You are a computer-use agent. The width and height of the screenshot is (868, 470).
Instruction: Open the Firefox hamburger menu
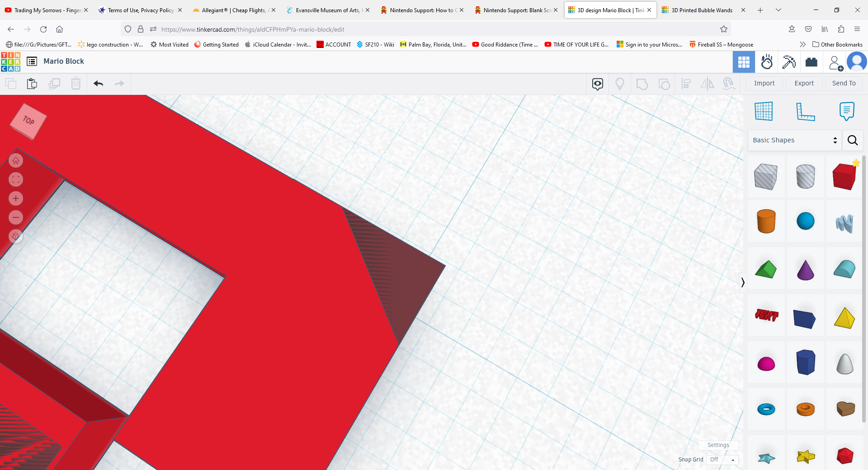pos(857,29)
